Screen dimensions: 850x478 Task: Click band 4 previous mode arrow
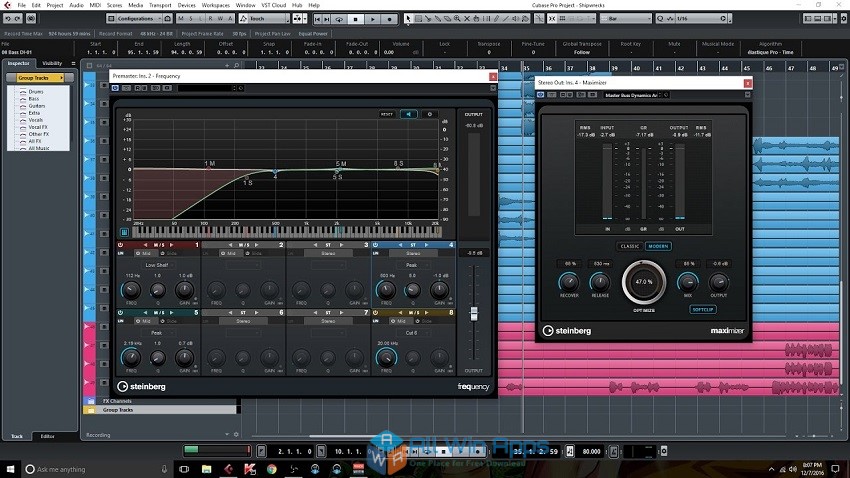coord(400,245)
